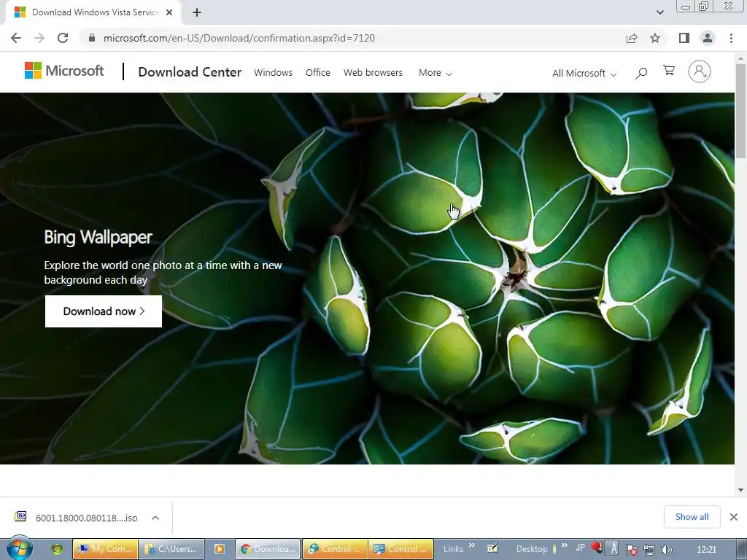Open media player taskbar icon
Viewport: 747px width, 560px height.
click(x=220, y=549)
